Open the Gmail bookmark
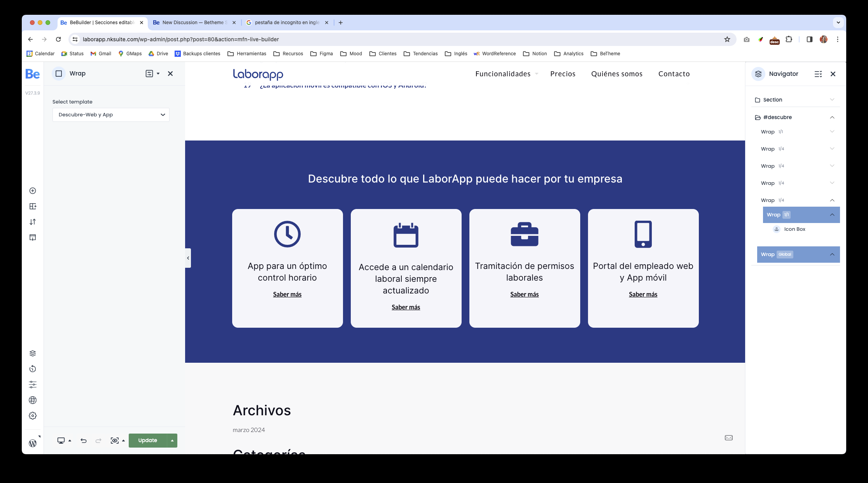 [101, 54]
